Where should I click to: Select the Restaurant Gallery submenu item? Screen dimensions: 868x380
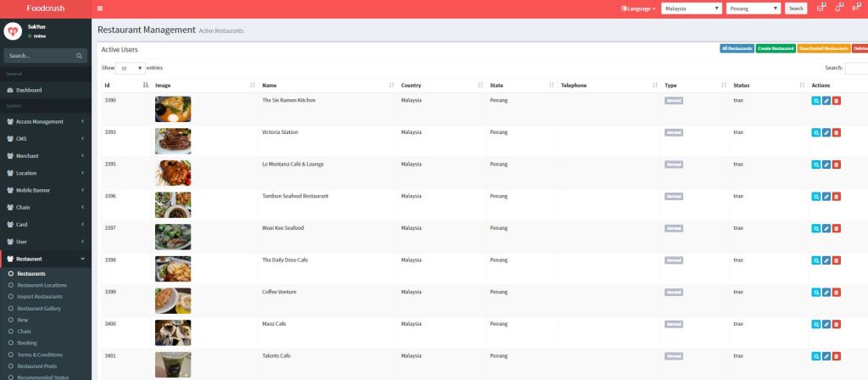pos(39,308)
